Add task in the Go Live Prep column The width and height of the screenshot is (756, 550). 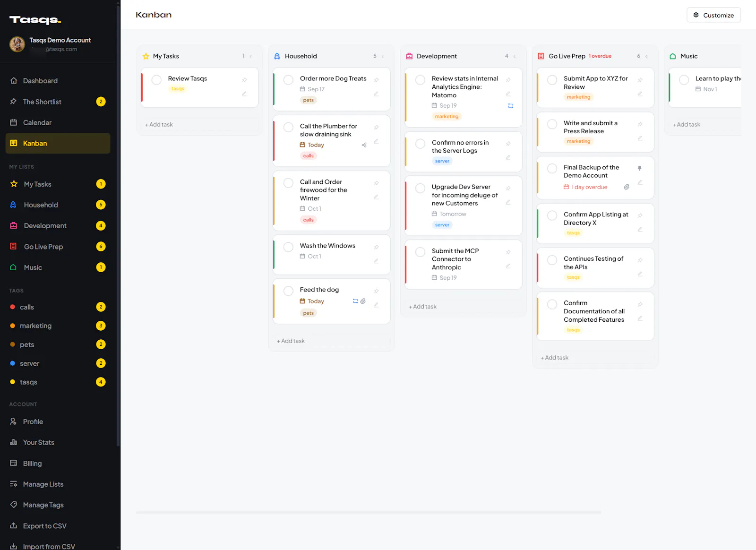coord(555,358)
